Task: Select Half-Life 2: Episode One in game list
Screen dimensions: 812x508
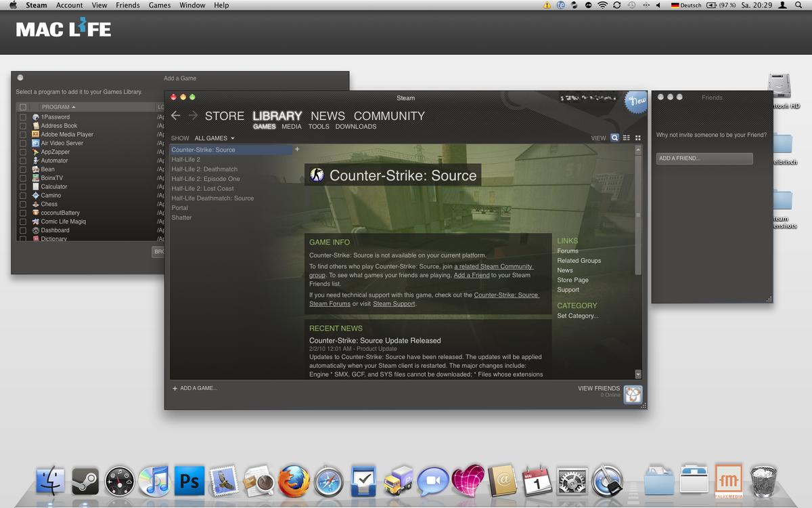Action: [x=206, y=179]
